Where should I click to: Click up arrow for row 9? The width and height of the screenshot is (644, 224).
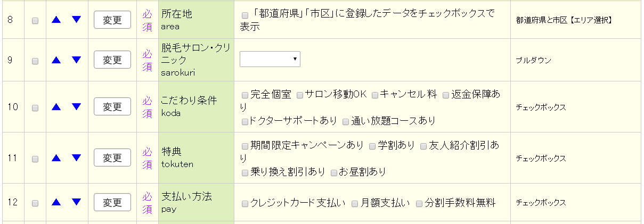coord(56,60)
